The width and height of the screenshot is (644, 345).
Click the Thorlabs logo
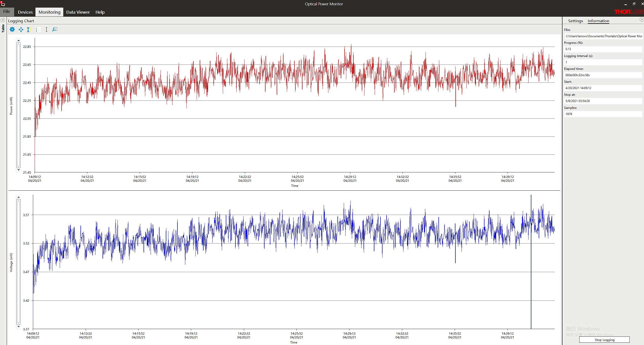[x=629, y=12]
